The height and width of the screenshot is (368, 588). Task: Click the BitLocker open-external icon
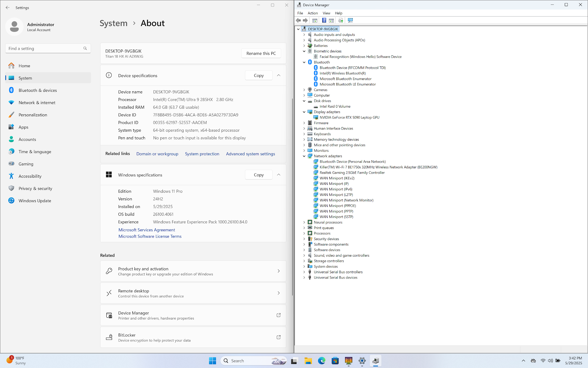pyautogui.click(x=278, y=337)
